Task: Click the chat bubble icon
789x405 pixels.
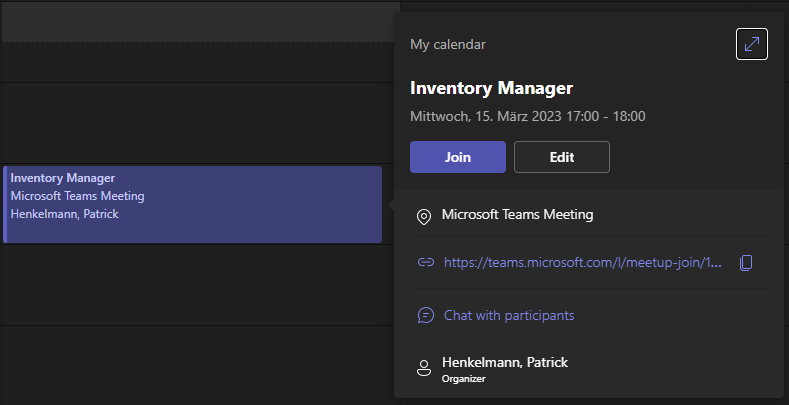Action: tap(425, 315)
